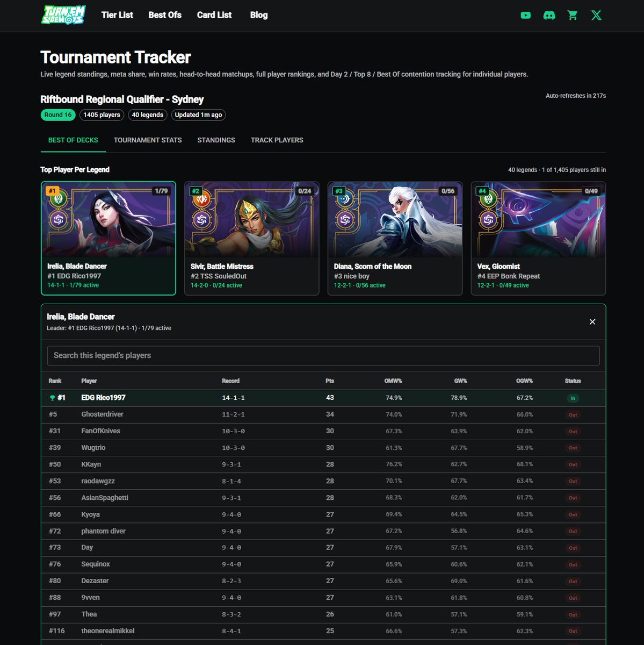The image size is (644, 645).
Task: Click the green rune icon on Vex card
Action: 489,199
